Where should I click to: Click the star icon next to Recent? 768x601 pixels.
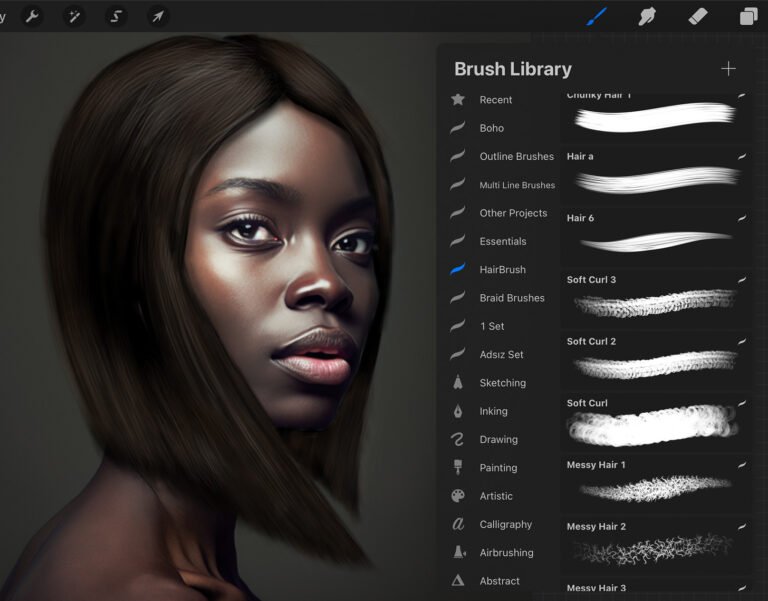click(x=458, y=99)
